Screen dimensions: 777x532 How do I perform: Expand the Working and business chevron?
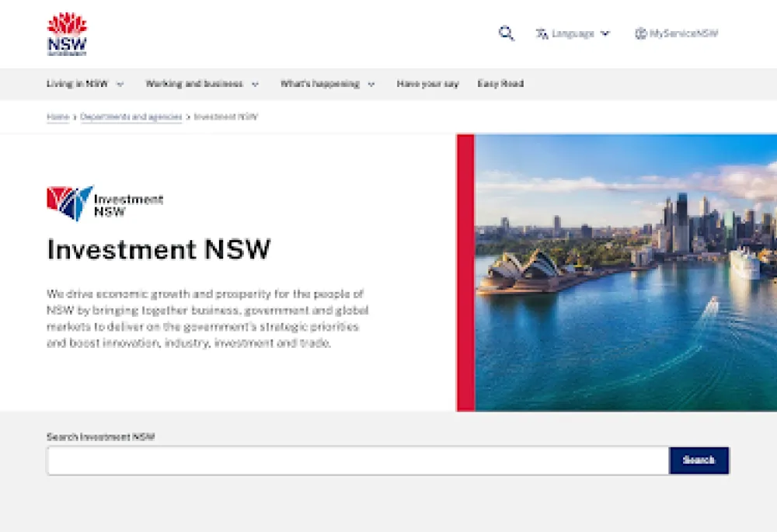coord(255,84)
